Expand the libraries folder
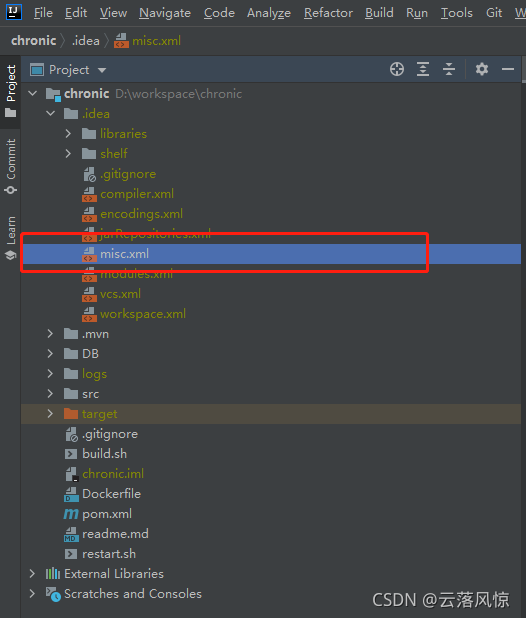This screenshot has width=526, height=618. [68, 134]
